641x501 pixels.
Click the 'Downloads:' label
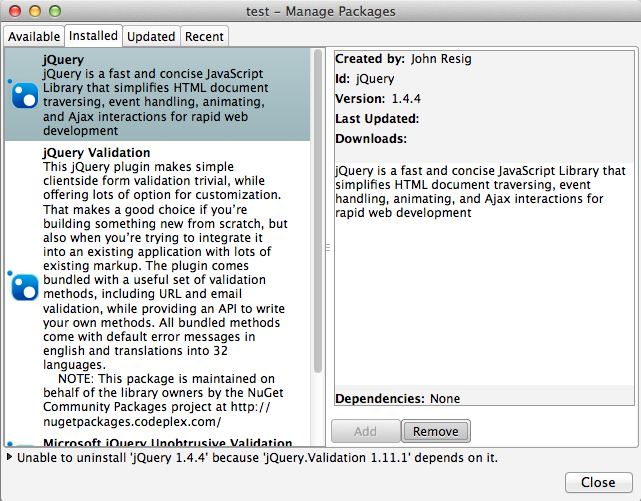pyautogui.click(x=371, y=139)
